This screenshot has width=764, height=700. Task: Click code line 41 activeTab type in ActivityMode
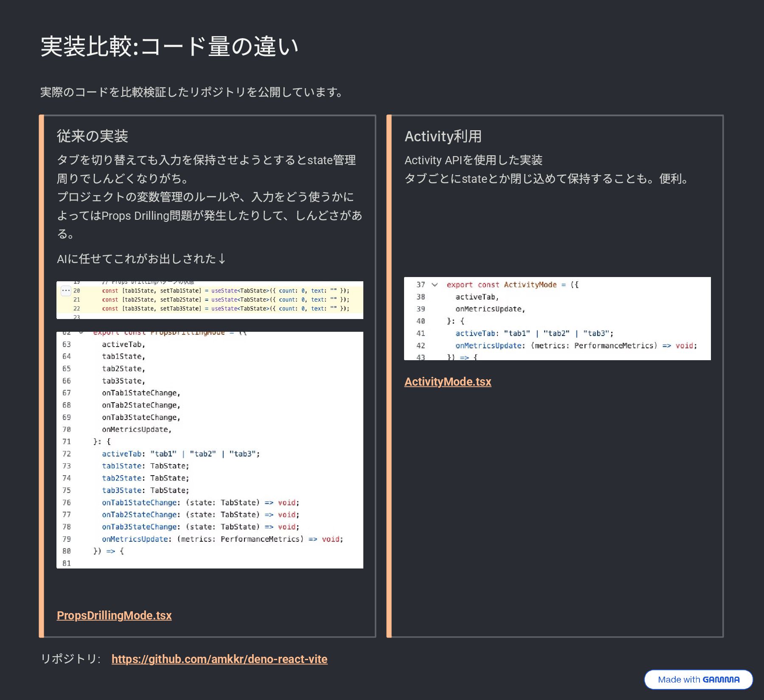click(x=534, y=333)
